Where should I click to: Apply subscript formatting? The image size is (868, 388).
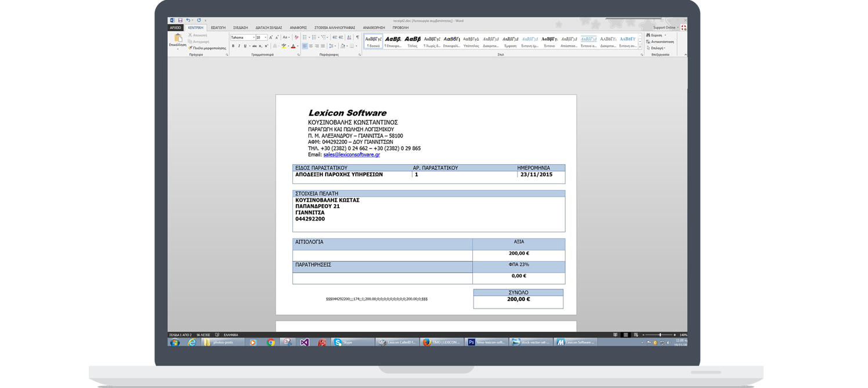(x=261, y=46)
